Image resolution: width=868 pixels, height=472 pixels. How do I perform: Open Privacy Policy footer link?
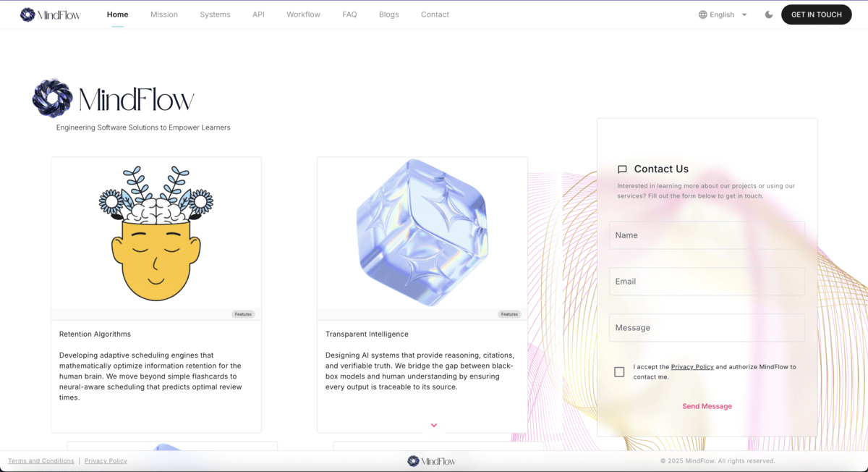click(x=106, y=461)
